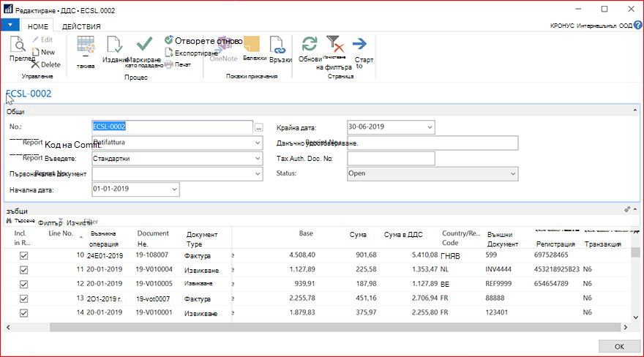This screenshot has width=644, height=357.
Task: Toggle checkbox for line 14
Action: (24, 313)
